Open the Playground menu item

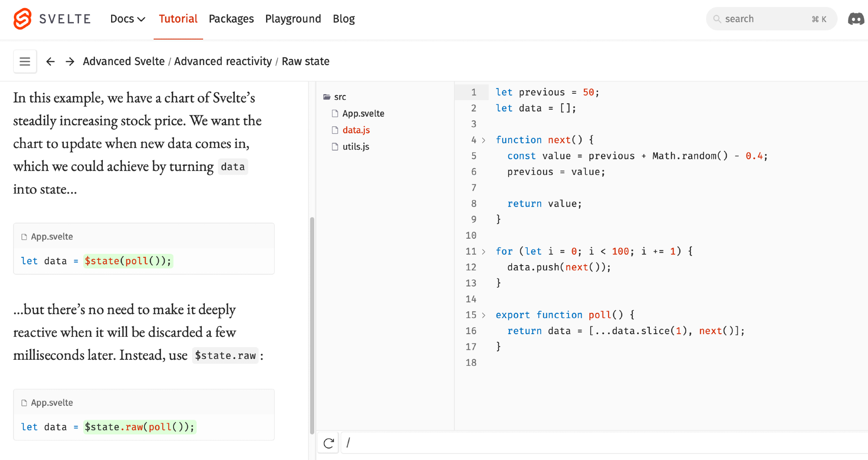point(293,19)
